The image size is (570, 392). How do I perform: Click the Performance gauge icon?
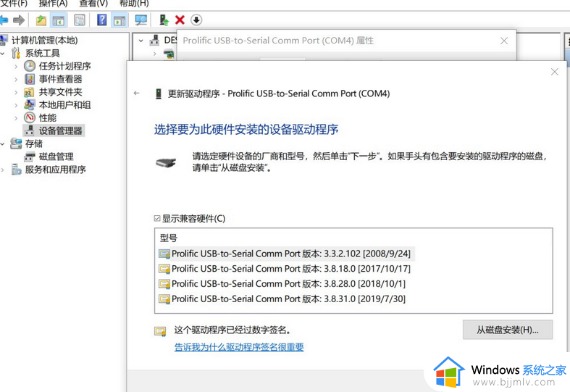point(30,117)
